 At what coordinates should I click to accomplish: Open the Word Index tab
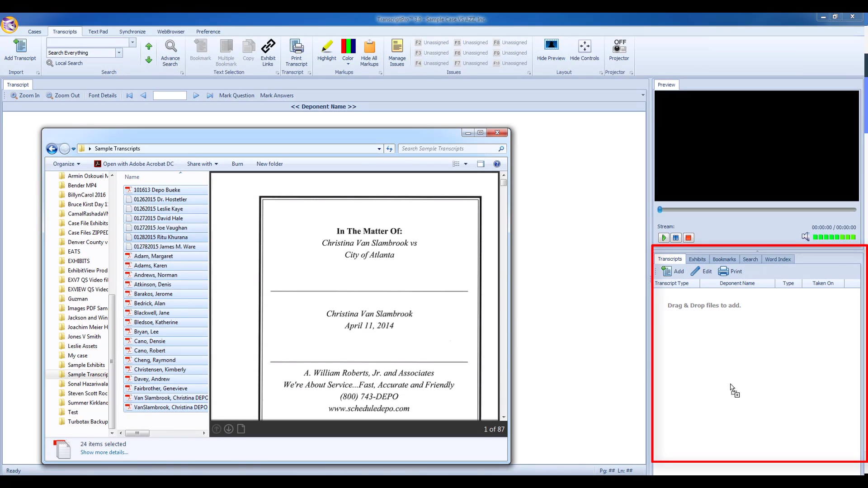(x=778, y=259)
